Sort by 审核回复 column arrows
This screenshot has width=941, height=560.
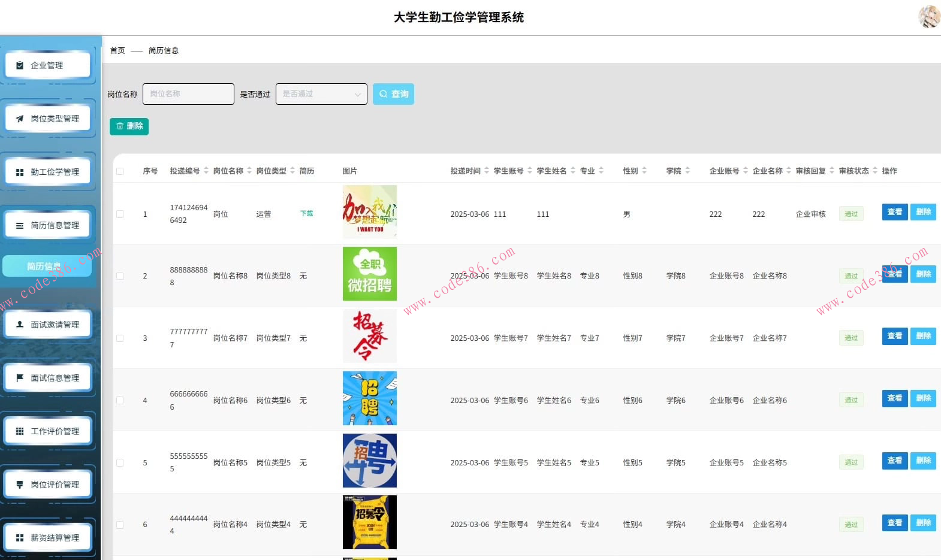[832, 171]
